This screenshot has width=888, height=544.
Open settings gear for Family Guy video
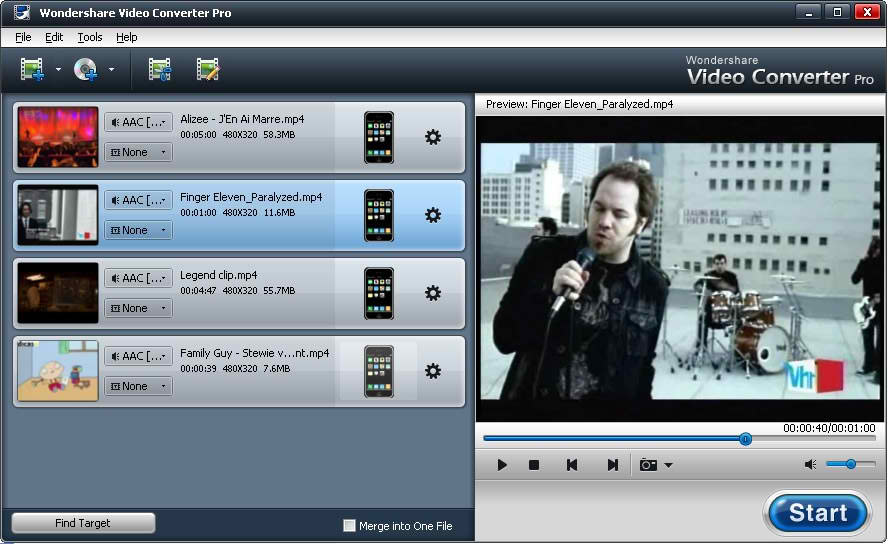coord(433,371)
